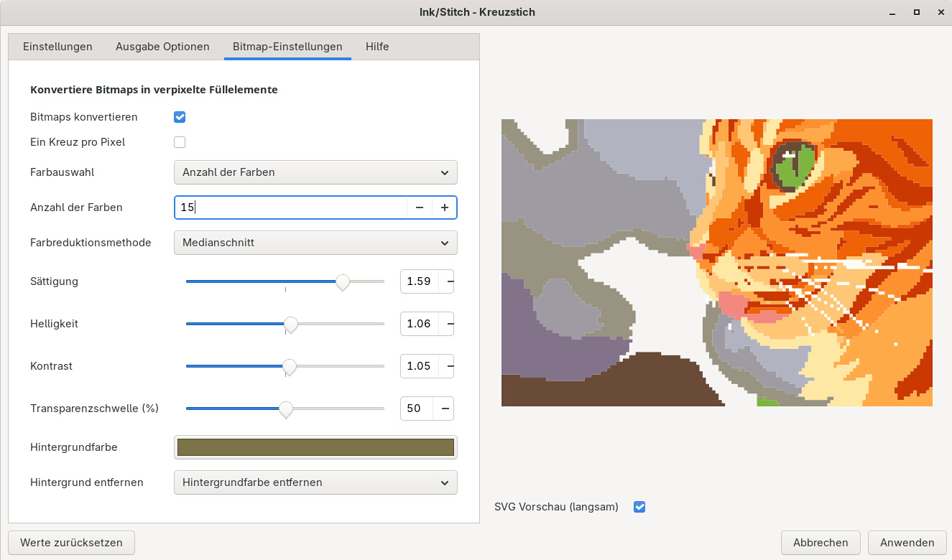This screenshot has width=952, height=560.
Task: Click the Sättigung slider handle
Action: coord(343,282)
